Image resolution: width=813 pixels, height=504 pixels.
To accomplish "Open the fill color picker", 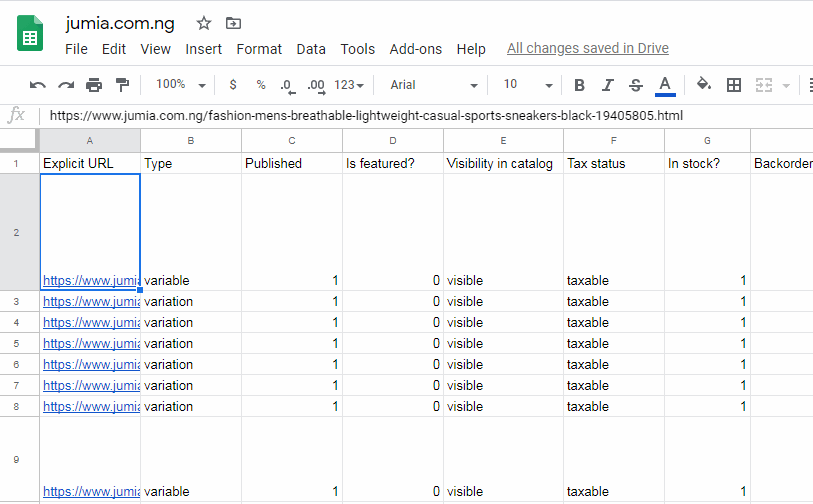I will coord(704,84).
